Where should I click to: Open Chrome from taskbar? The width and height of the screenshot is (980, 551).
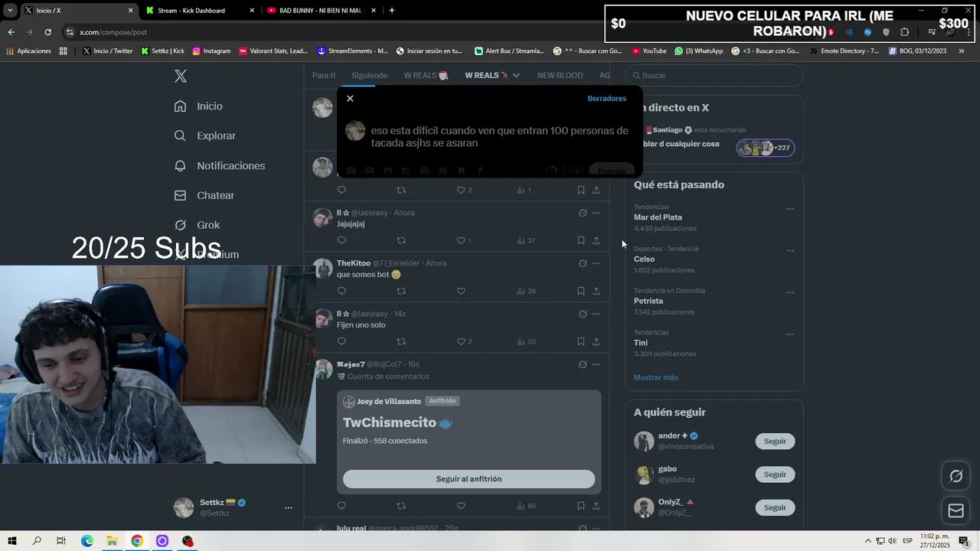pyautogui.click(x=137, y=541)
